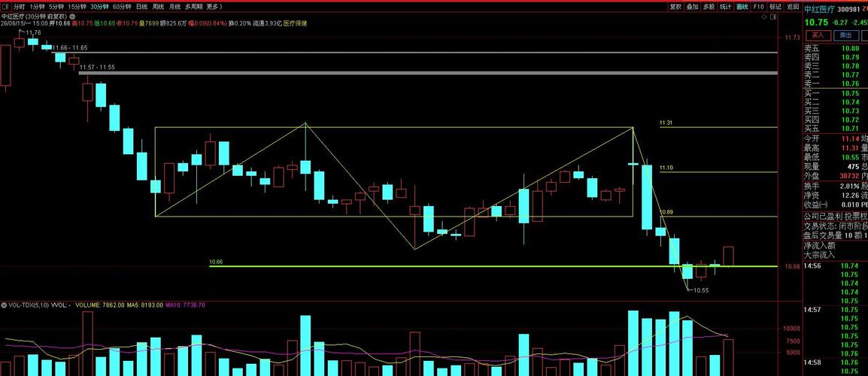Select the 1分钟 period tab
The width and height of the screenshot is (868, 376).
[37, 7]
